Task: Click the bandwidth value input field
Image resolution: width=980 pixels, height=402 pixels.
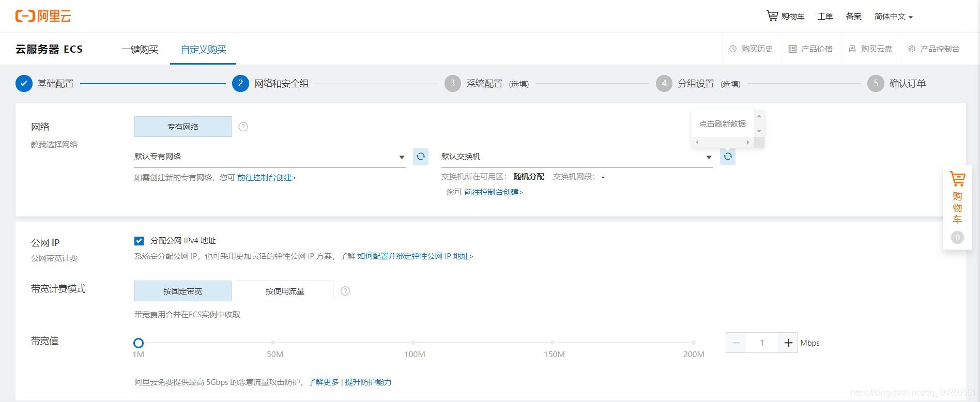Action: pos(762,343)
